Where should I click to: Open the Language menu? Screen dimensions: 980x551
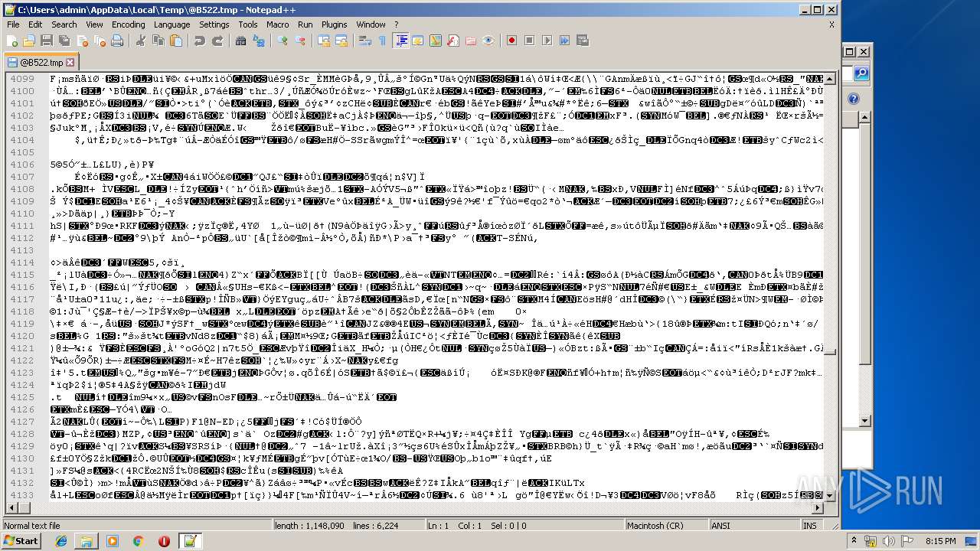click(x=171, y=24)
